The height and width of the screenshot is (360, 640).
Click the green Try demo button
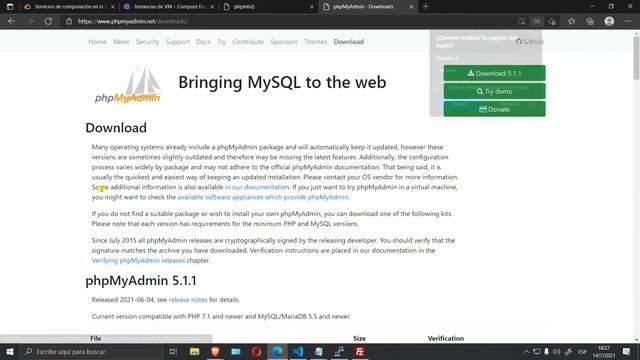click(x=494, y=91)
